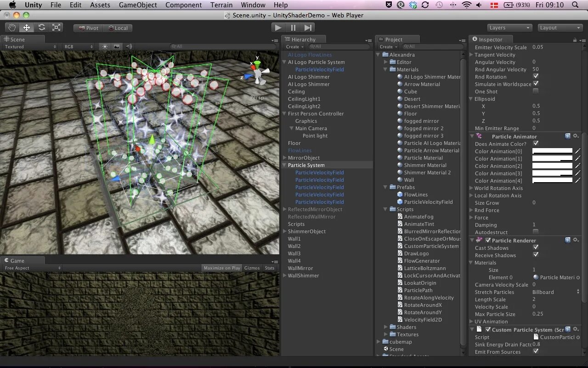Open the Assets menu
This screenshot has width=588, height=368.
coord(100,5)
